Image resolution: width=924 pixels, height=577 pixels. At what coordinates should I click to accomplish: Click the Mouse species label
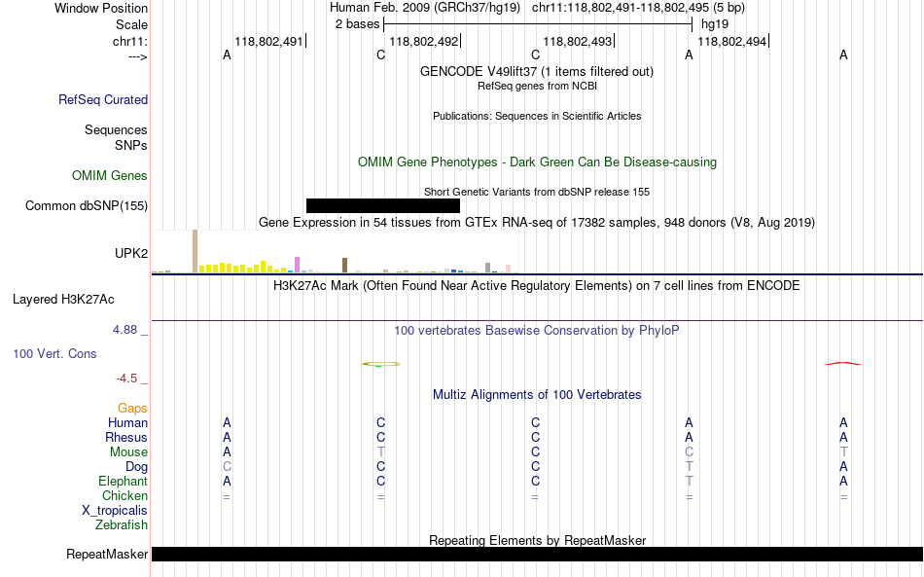pyautogui.click(x=129, y=452)
